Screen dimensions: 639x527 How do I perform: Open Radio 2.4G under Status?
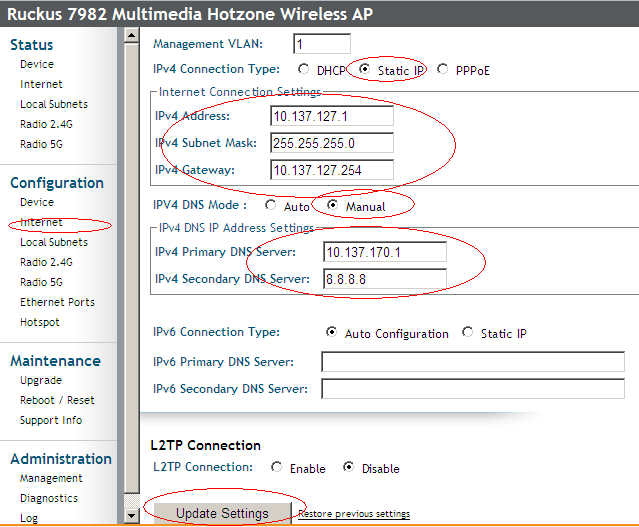coord(46,124)
